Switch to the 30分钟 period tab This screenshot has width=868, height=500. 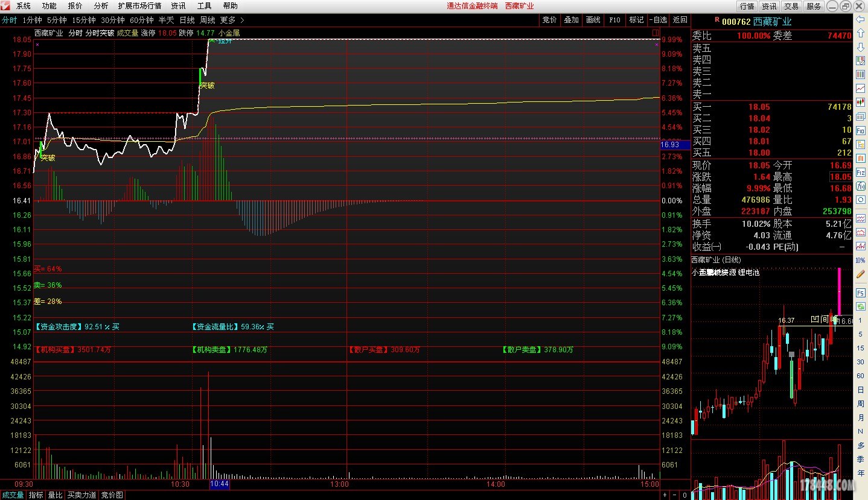coord(112,20)
